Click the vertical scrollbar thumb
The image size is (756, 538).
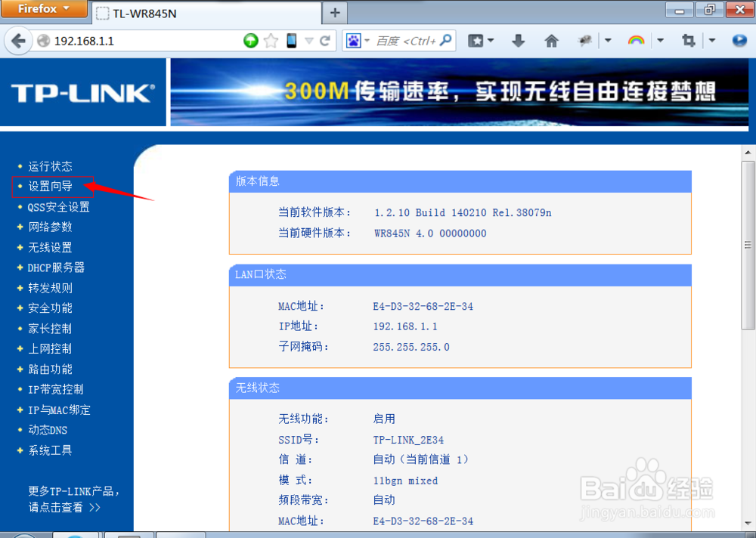coord(748,246)
